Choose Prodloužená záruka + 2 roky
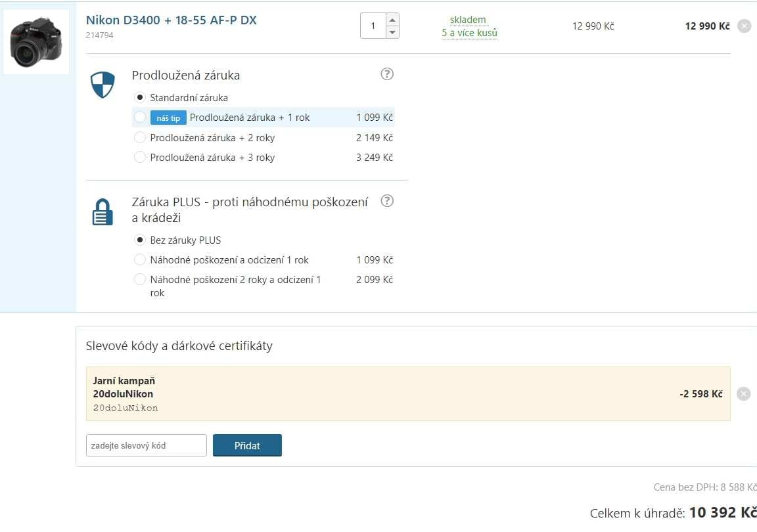 pyautogui.click(x=139, y=137)
